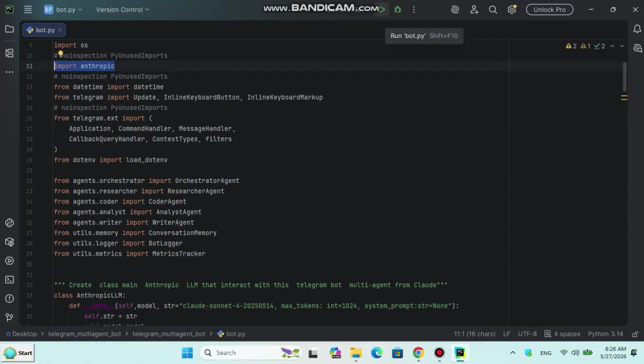
Task: Open the Bandicam recorder taskbar icon
Action: 439,353
